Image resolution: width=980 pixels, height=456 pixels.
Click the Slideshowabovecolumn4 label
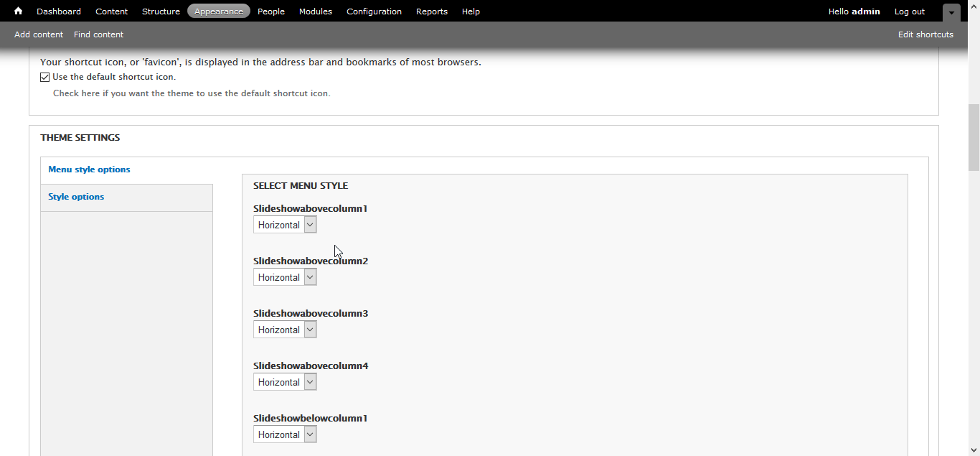311,366
